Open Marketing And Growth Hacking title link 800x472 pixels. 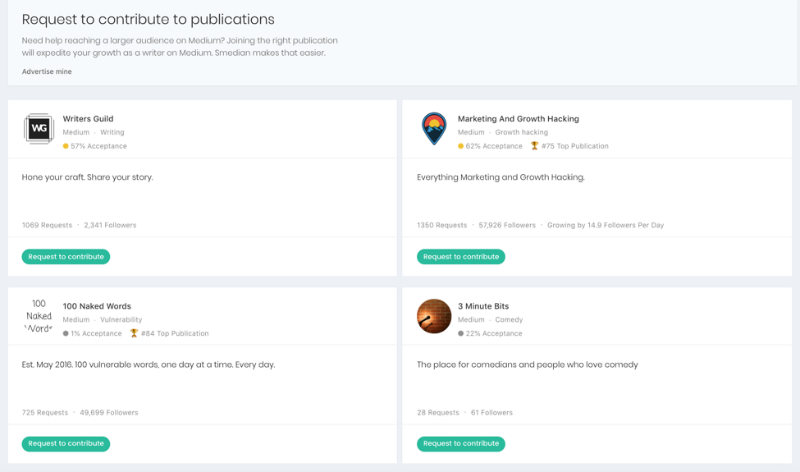[518, 119]
